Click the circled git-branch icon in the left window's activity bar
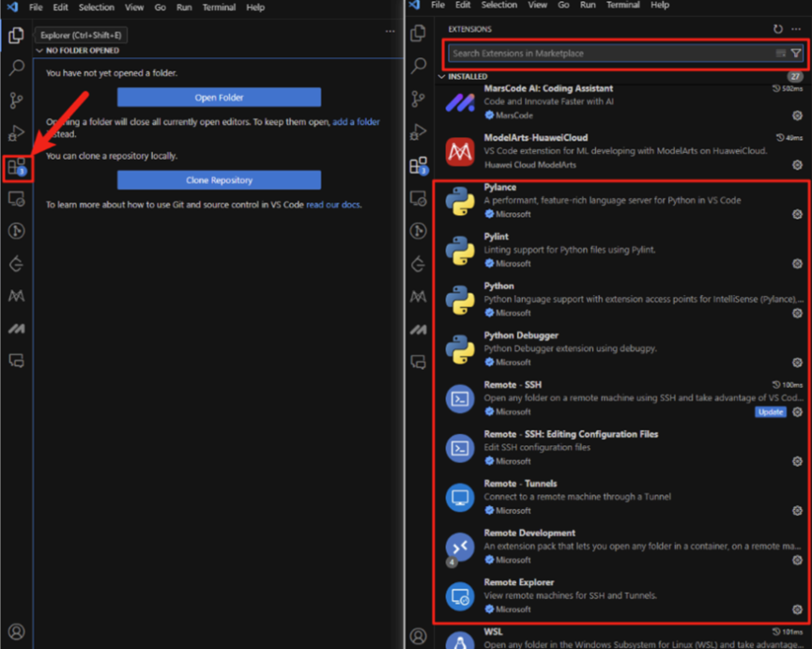Viewport: 812px width, 649px height. [x=16, y=230]
